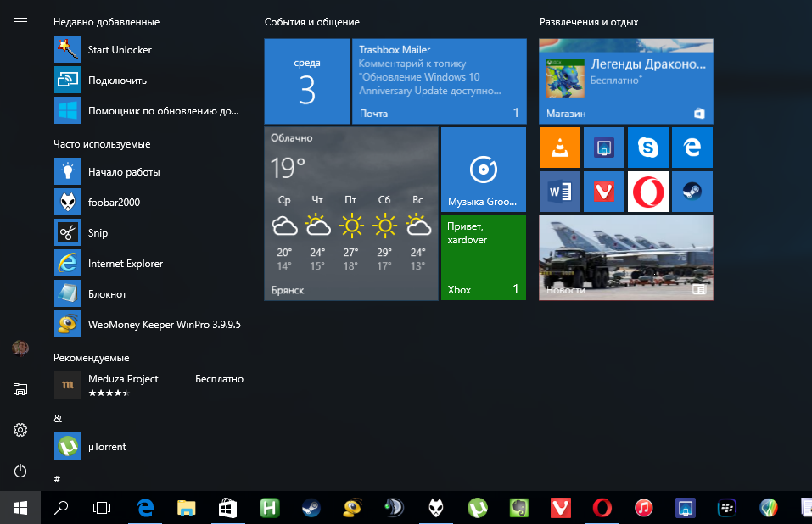Open the Microsoft Edge tile

tap(692, 148)
